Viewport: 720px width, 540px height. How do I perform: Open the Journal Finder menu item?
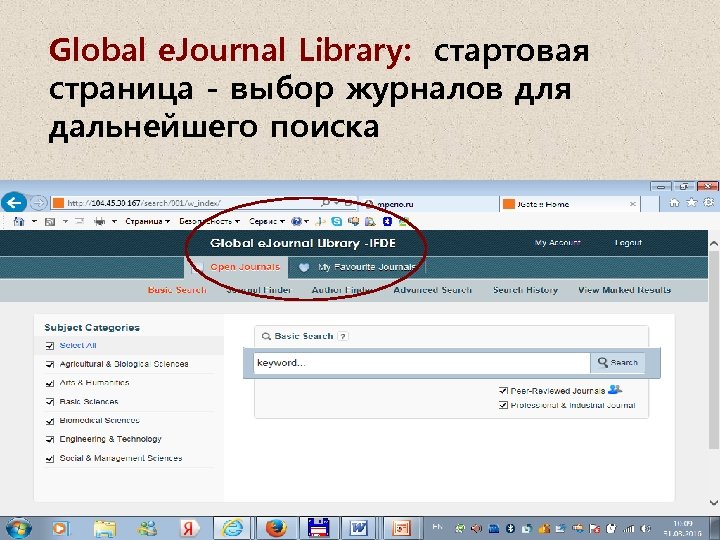259,290
